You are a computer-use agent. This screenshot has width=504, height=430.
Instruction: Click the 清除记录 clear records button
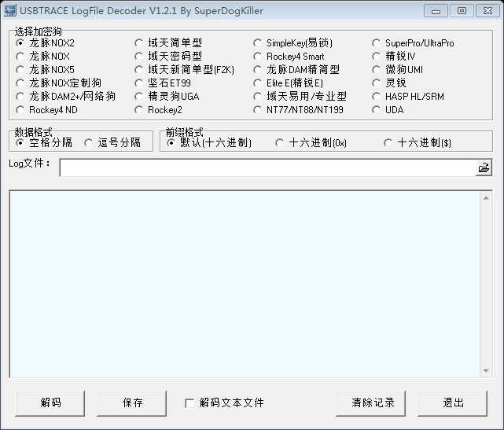(x=371, y=403)
